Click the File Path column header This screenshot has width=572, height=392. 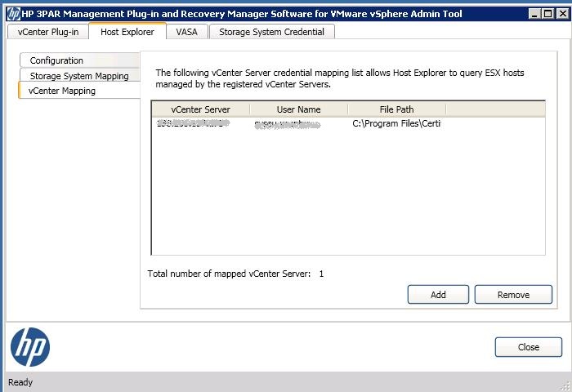point(396,109)
